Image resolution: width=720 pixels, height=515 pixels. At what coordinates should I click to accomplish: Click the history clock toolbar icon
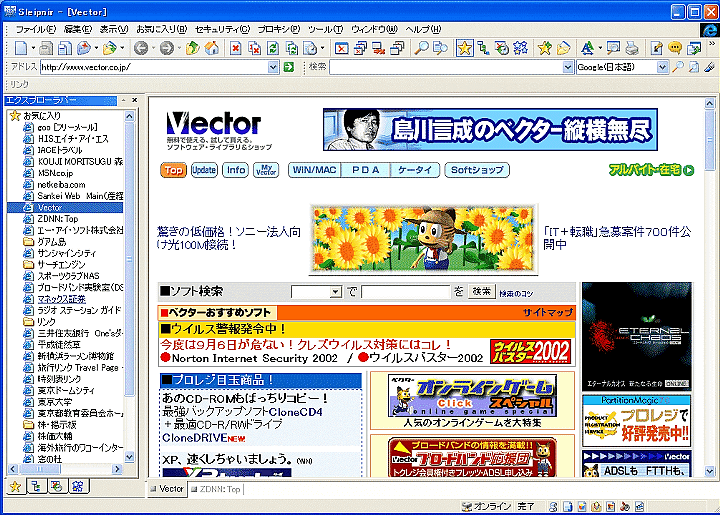click(x=502, y=48)
